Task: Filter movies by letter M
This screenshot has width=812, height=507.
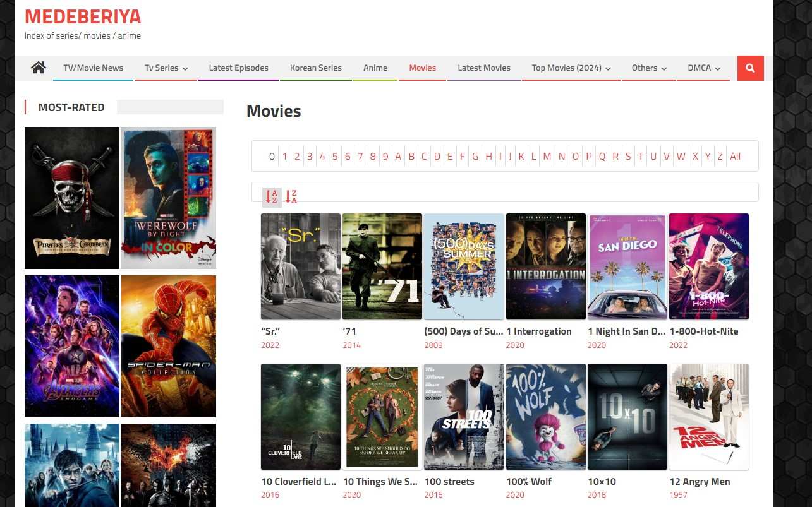Action: pyautogui.click(x=547, y=157)
